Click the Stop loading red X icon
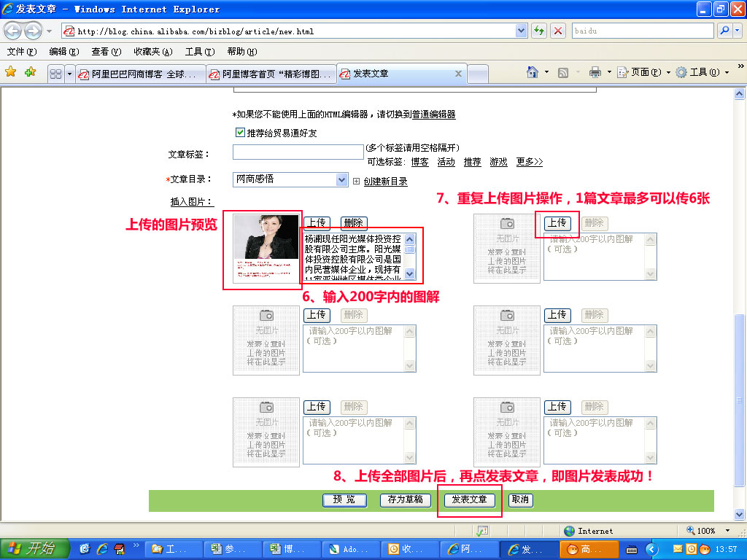 pos(558,31)
